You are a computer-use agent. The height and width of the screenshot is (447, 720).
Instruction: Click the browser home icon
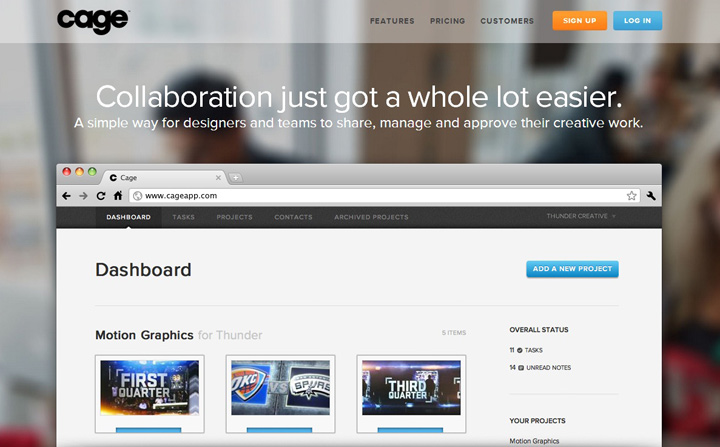point(118,196)
